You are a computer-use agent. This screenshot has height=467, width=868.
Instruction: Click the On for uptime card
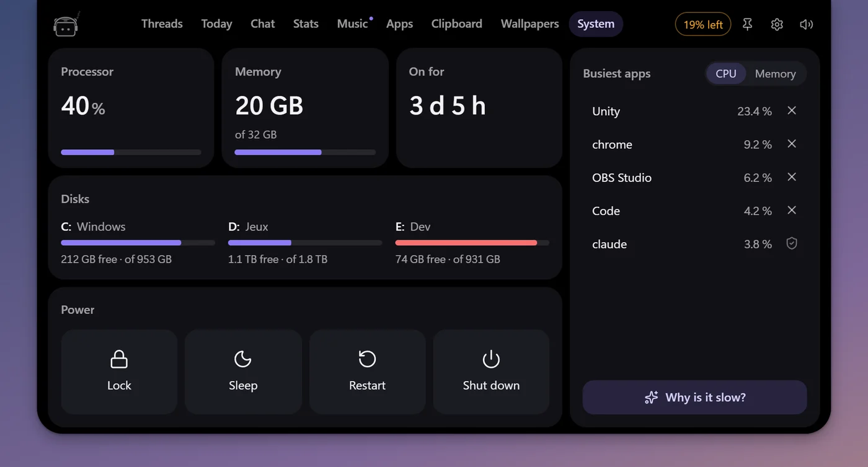coord(479,108)
